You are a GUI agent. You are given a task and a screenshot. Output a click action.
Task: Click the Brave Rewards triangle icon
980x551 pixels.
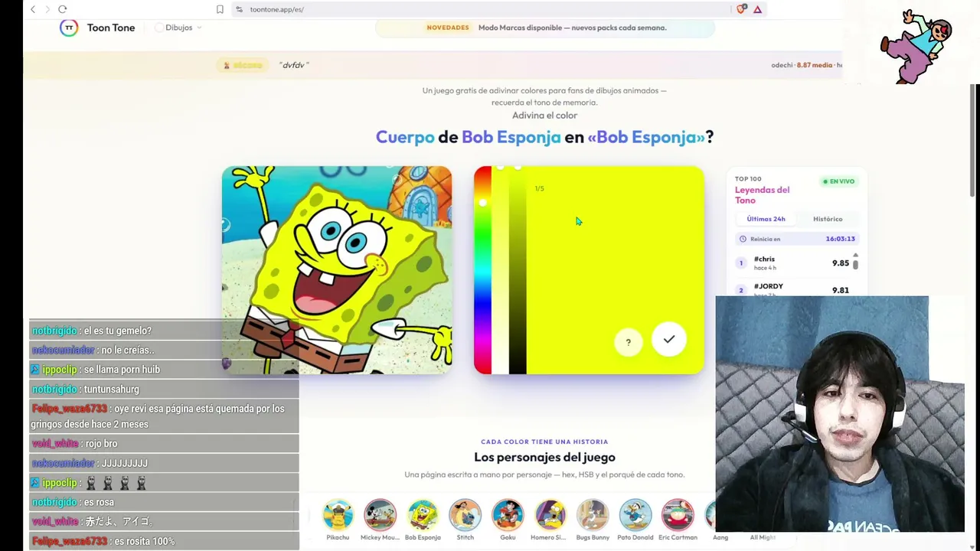pyautogui.click(x=757, y=9)
